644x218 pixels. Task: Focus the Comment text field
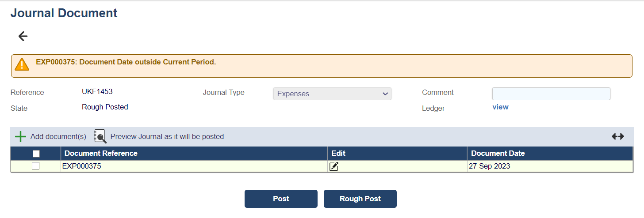click(551, 94)
